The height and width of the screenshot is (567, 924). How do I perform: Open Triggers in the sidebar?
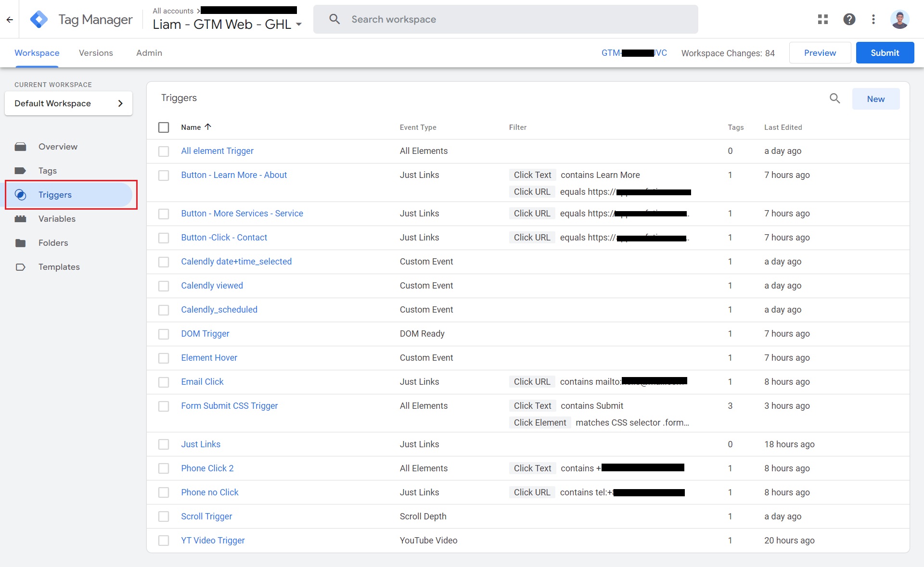tap(69, 195)
